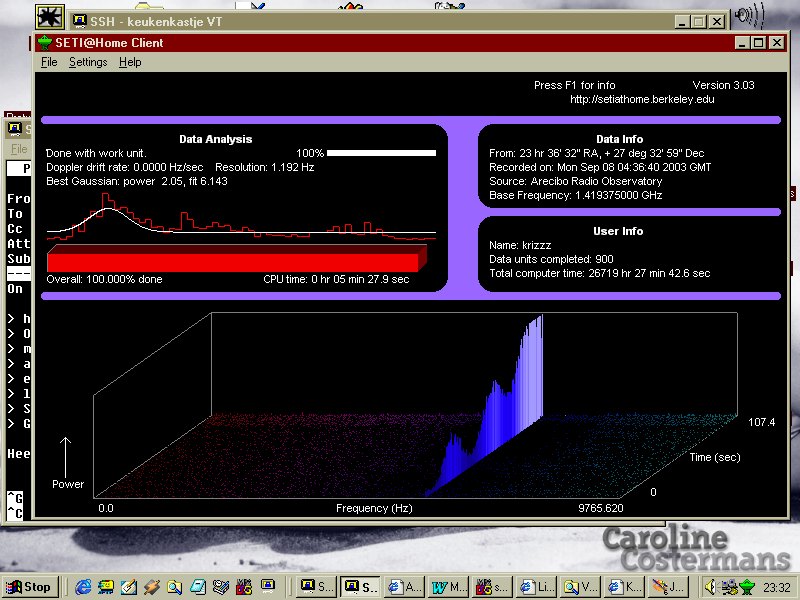Switch to the Li... taskbar button
800x600 pixels.
pyautogui.click(x=536, y=587)
